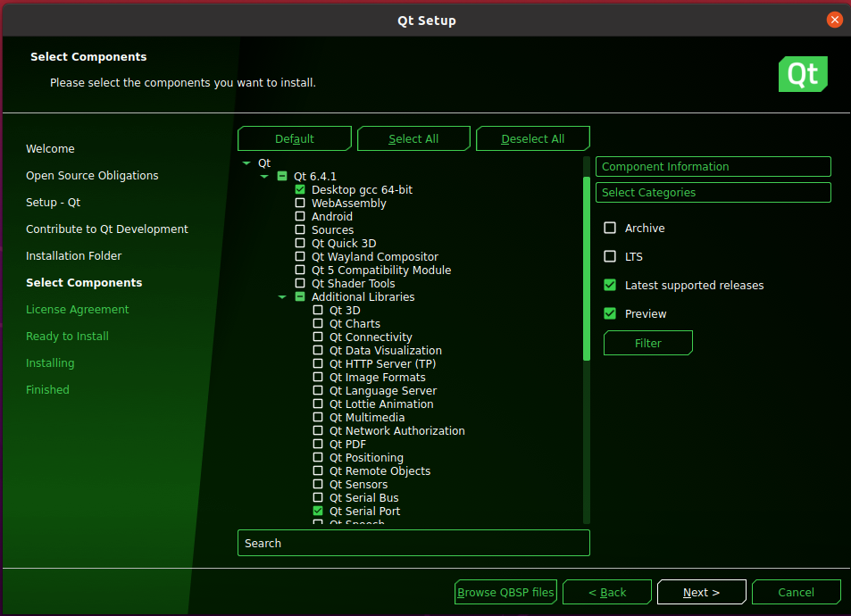Cancel the Qt installation
This screenshot has width=851, height=616.
pyautogui.click(x=797, y=592)
